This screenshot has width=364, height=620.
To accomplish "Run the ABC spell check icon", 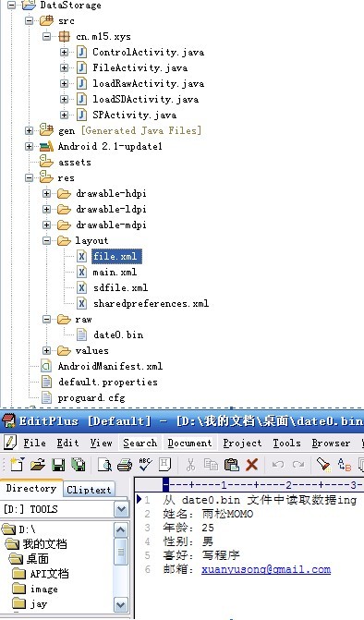I will click(145, 464).
